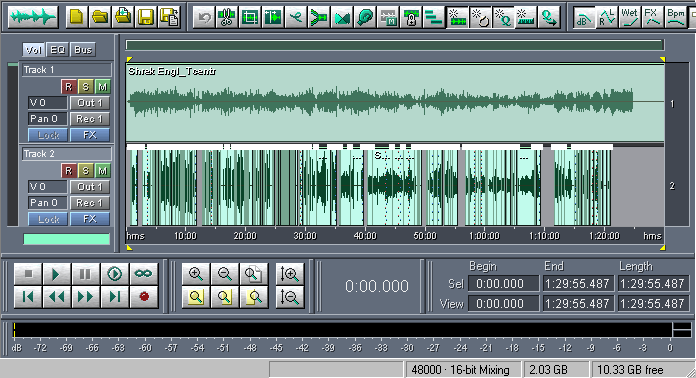Click the insert waveform file icon
The width and height of the screenshot is (696, 378).
click(x=123, y=17)
